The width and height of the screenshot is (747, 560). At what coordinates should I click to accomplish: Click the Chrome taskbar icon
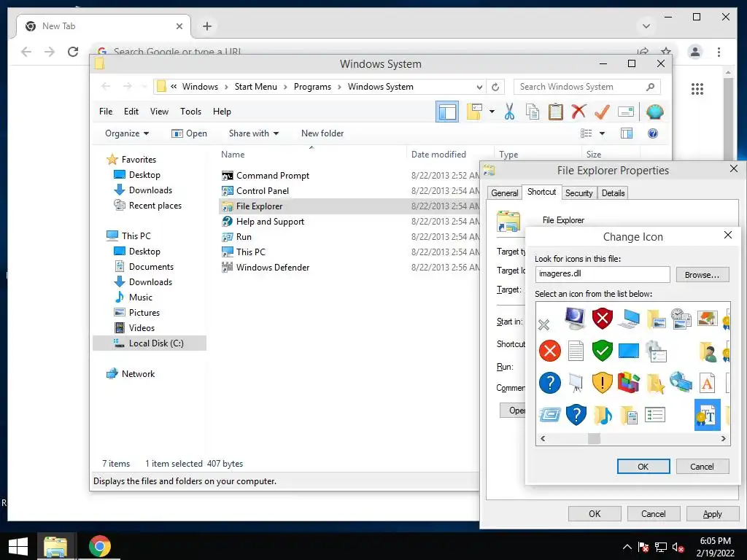pyautogui.click(x=99, y=546)
